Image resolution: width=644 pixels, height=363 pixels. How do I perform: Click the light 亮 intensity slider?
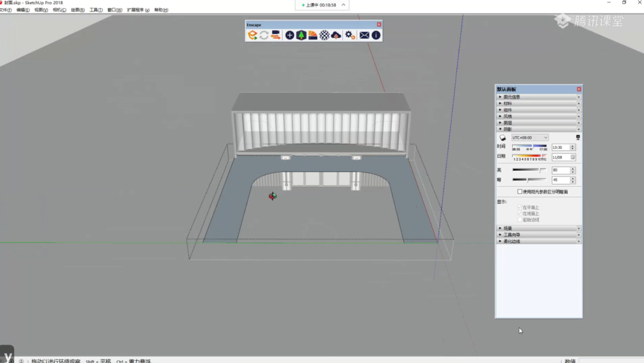coord(530,170)
